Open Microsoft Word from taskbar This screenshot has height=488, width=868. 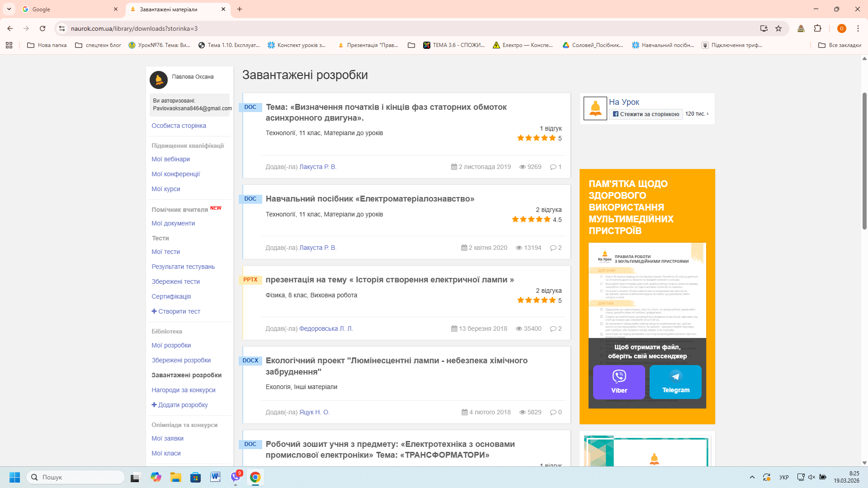point(215,477)
